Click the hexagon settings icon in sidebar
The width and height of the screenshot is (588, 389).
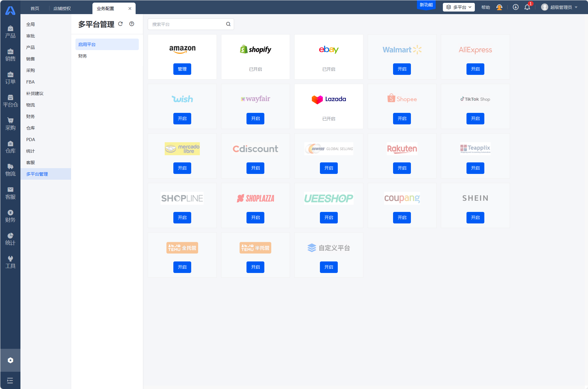tap(10, 360)
